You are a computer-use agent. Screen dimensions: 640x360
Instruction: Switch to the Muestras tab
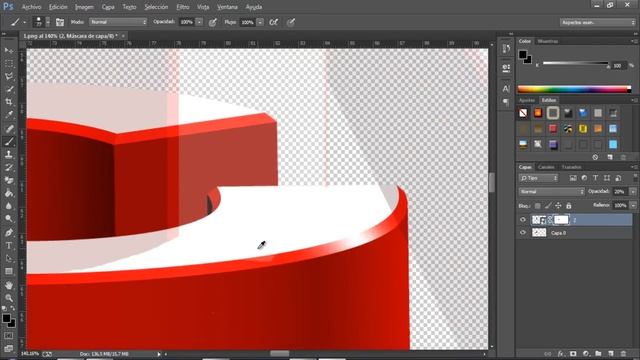[548, 41]
